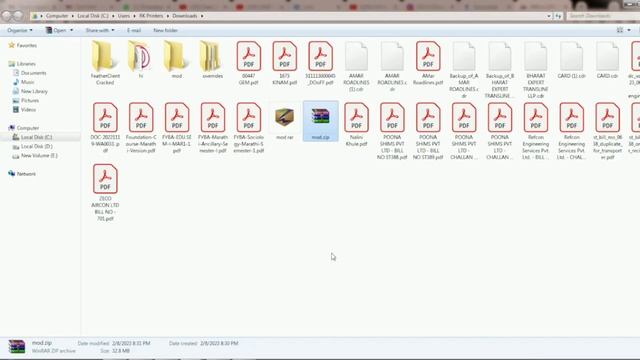The image size is (640, 360).
Task: Select the CARD.cdr file
Action: tap(607, 60)
